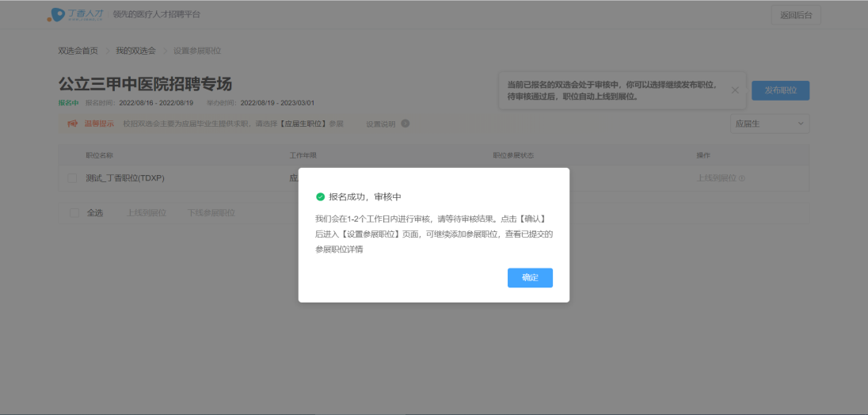Click the 返回后台 button
The height and width of the screenshot is (415, 868).
click(795, 15)
